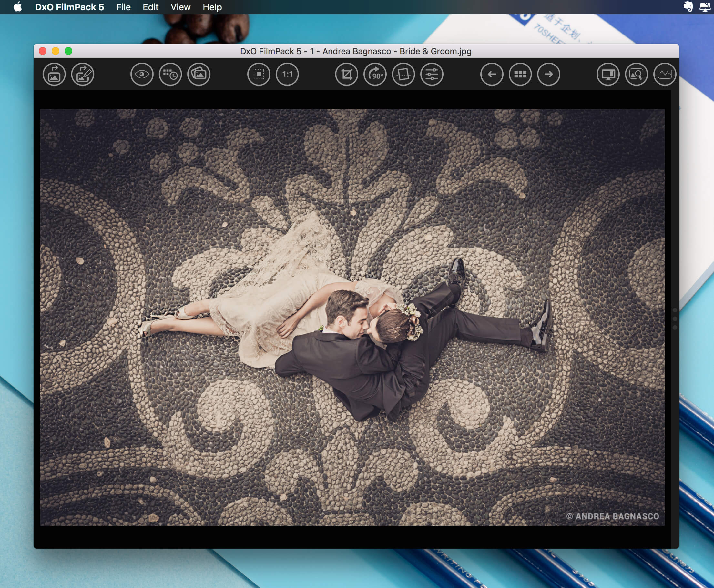Rotate the image 90 degrees
This screenshot has width=714, height=588.
pyautogui.click(x=375, y=74)
